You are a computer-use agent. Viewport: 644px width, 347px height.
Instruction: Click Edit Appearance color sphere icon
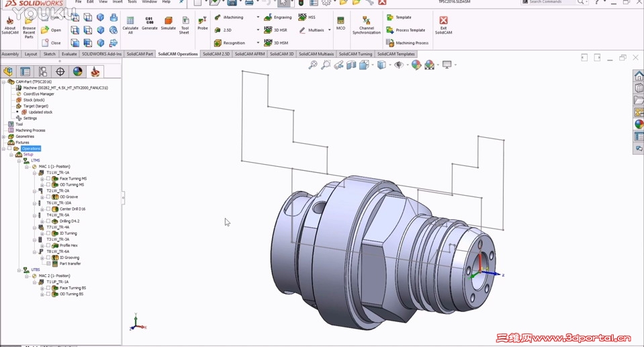(416, 65)
